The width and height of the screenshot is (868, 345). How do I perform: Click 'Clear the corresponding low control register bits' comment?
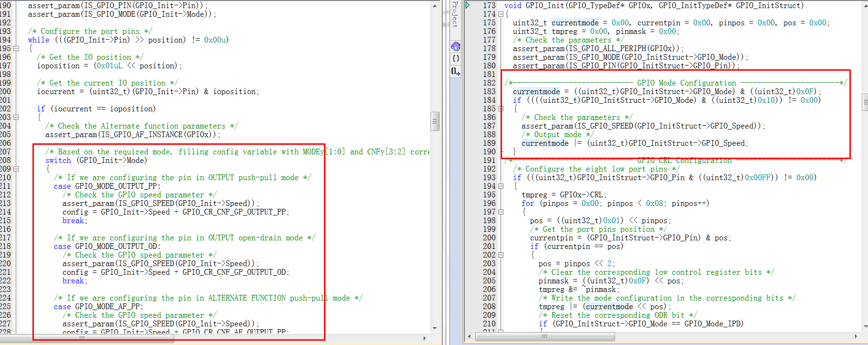[x=656, y=272]
